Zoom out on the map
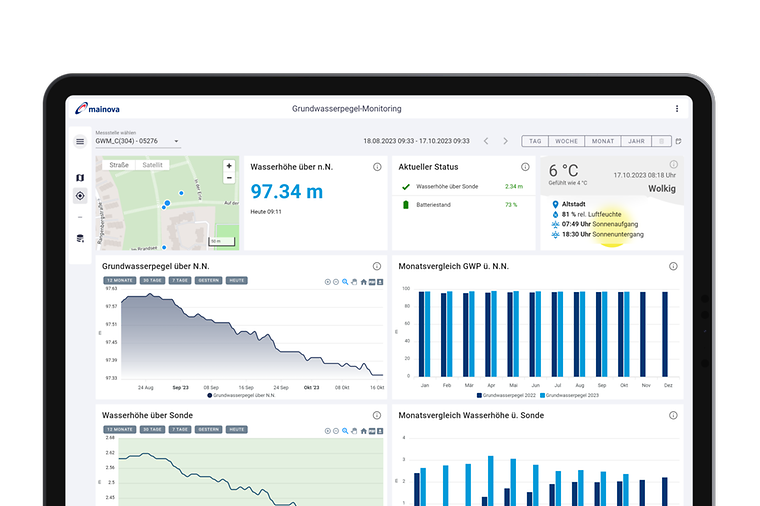760x506 pixels. click(x=229, y=178)
